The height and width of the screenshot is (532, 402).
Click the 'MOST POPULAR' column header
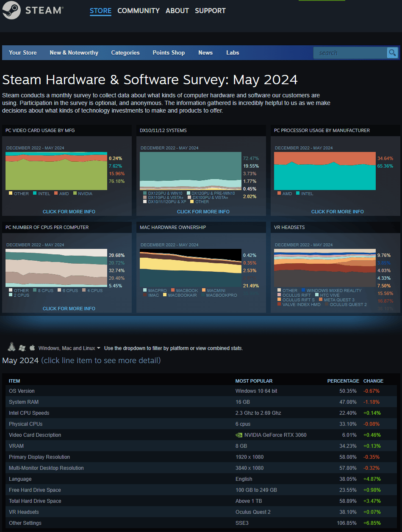[x=254, y=381]
